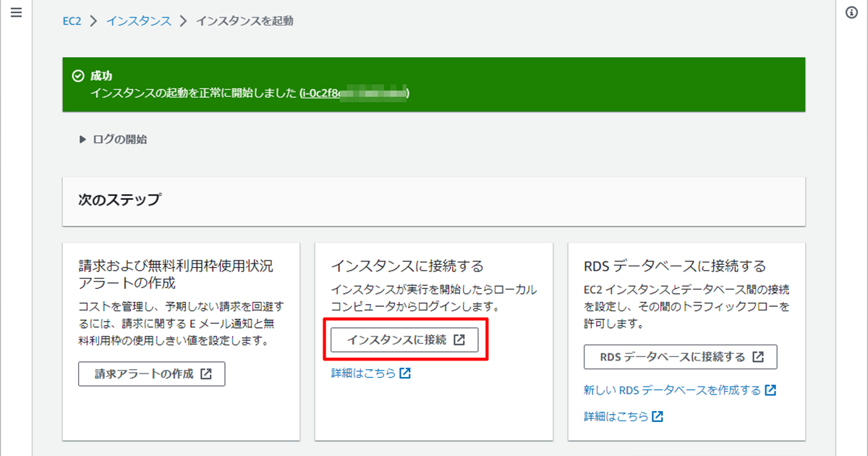Screen dimensions: 868x456
Task: Click external-link icon beside 新しい RDS データベースを作成する
Action: tap(770, 390)
